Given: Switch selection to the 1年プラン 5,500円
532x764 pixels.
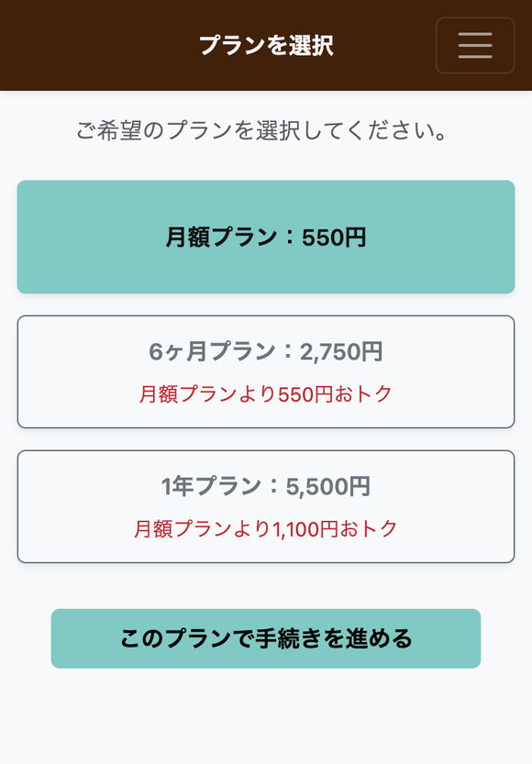Looking at the screenshot, I should [x=266, y=504].
